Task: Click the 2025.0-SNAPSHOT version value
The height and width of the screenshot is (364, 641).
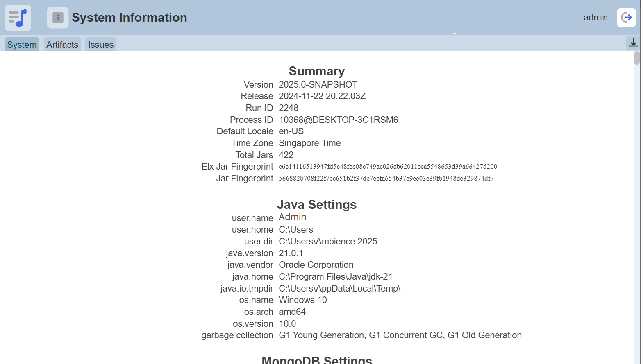Action: (x=318, y=85)
